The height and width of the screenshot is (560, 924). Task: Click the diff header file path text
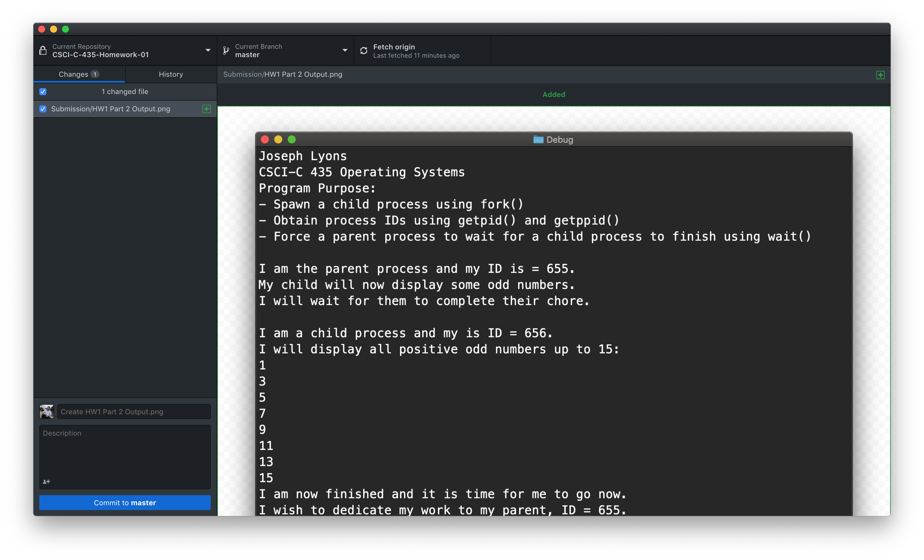tap(283, 74)
